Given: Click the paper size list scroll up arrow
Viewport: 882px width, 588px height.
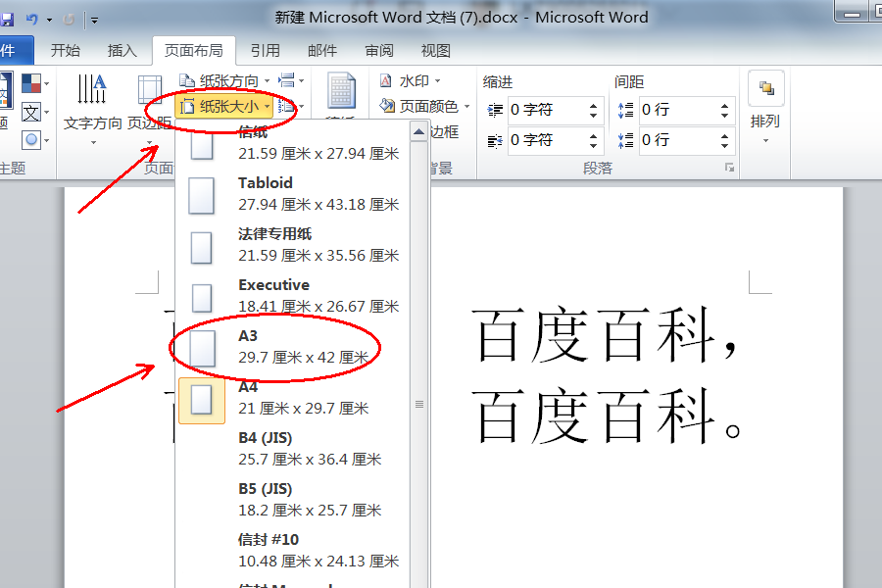Looking at the screenshot, I should click(418, 133).
